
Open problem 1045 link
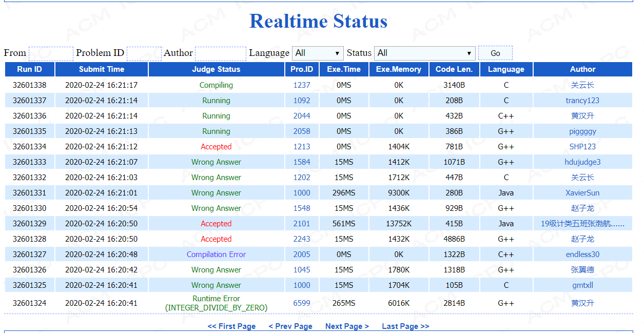tap(302, 270)
